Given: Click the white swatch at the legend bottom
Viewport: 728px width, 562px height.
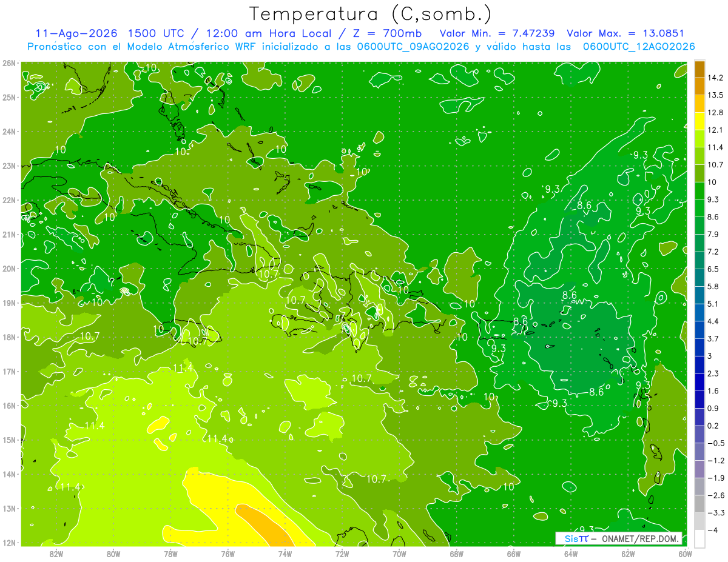Looking at the screenshot, I should pyautogui.click(x=699, y=538).
